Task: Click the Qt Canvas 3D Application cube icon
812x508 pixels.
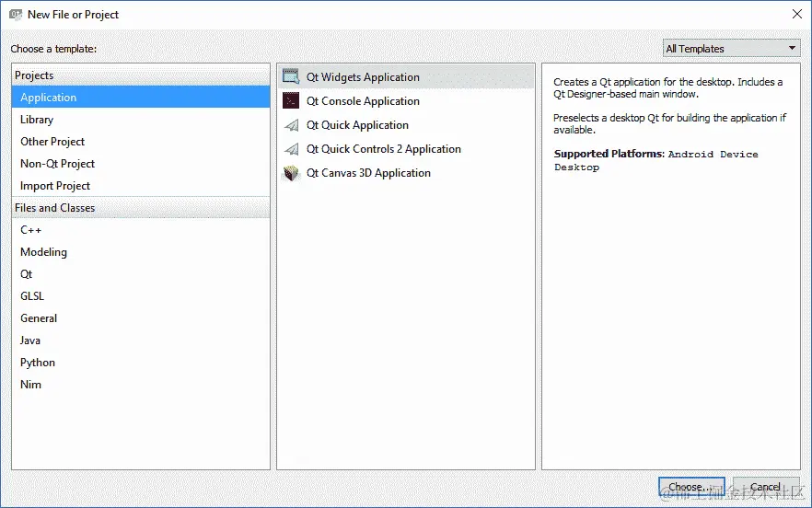Action: [x=291, y=173]
